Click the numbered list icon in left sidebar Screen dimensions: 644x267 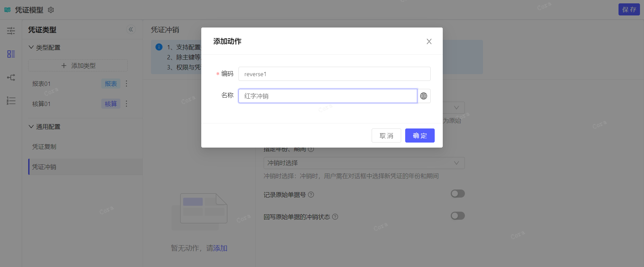coord(11,101)
